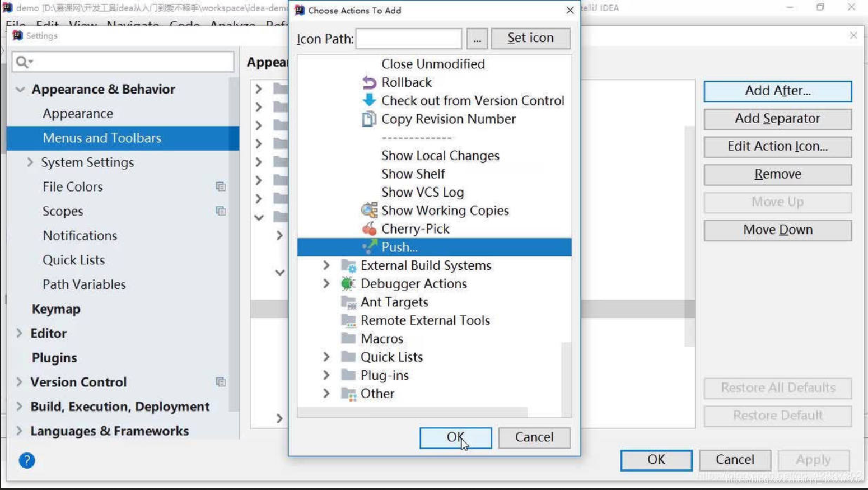
Task: Click the Check out from Version Control icon
Action: pos(369,100)
